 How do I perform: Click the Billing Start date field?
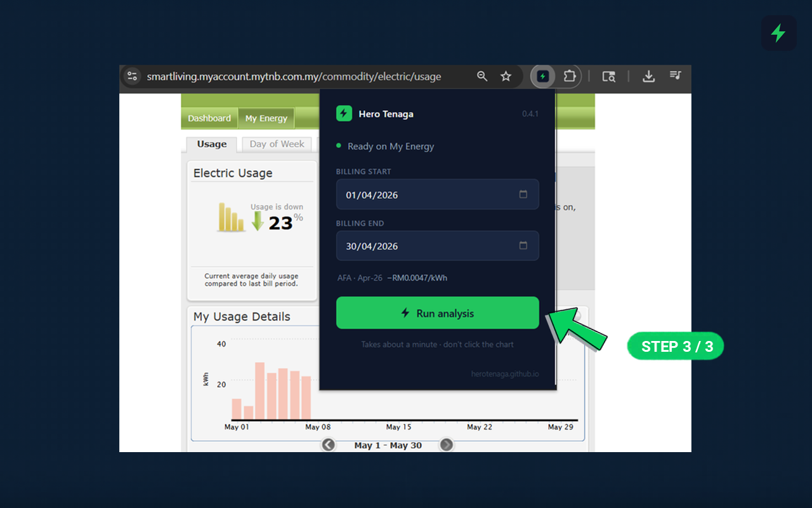pos(438,194)
